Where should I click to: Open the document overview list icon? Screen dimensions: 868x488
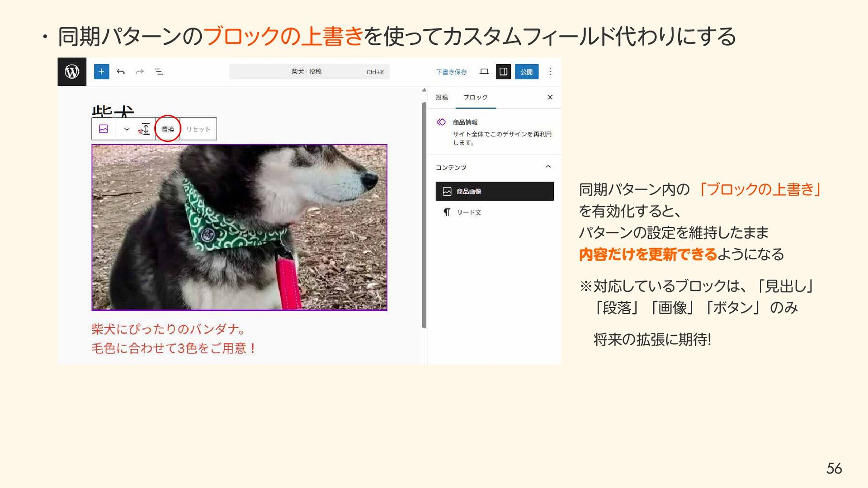159,71
